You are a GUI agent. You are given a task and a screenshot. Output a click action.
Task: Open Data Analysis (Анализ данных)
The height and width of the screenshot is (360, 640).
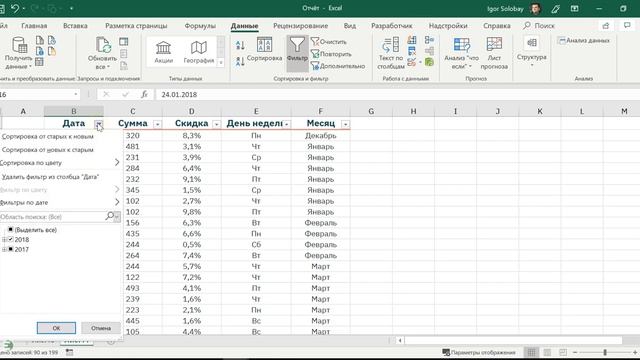coord(584,40)
